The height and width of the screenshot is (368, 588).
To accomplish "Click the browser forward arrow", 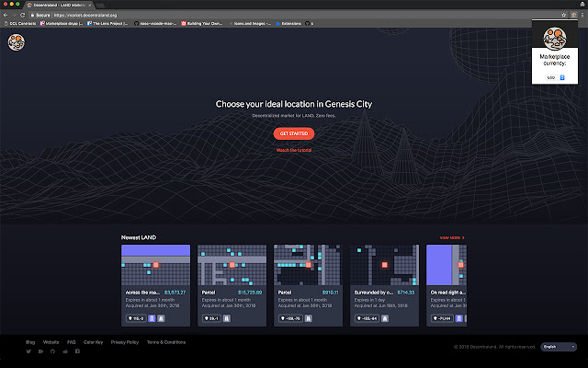I will [14, 15].
